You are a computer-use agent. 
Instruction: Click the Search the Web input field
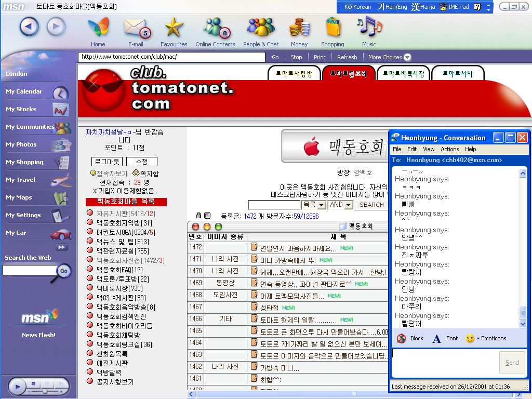coord(29,270)
